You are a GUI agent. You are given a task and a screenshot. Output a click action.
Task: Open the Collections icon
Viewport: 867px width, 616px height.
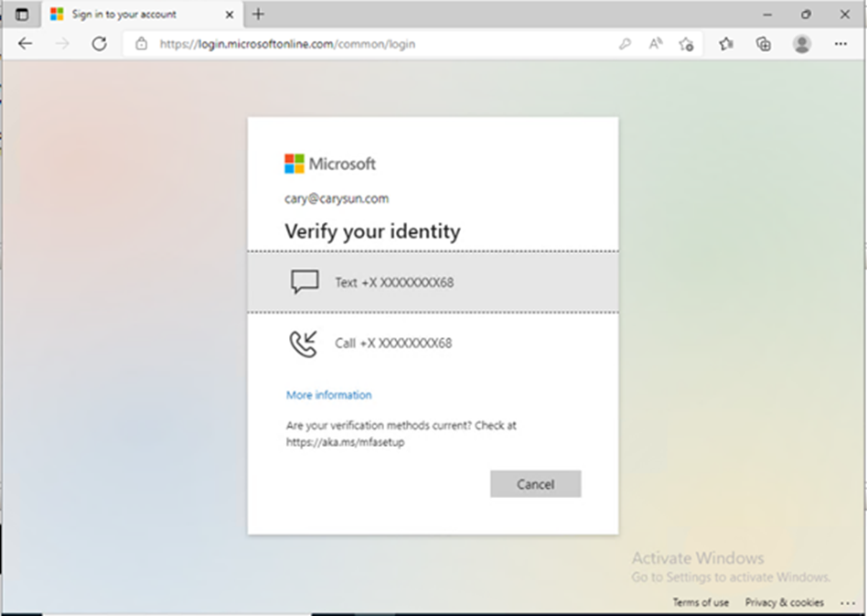[x=764, y=44]
